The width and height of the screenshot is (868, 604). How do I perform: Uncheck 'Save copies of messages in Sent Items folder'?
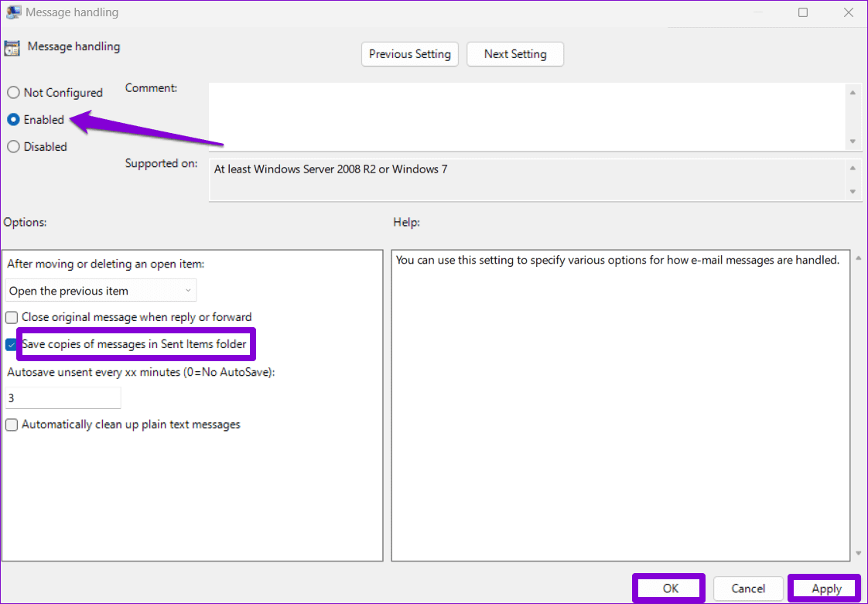coord(12,344)
